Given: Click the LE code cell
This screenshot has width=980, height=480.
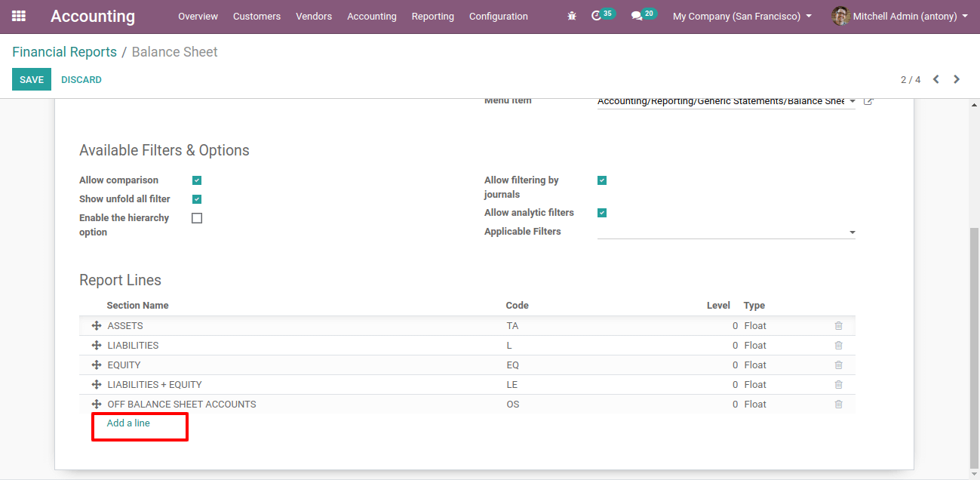Looking at the screenshot, I should point(512,385).
